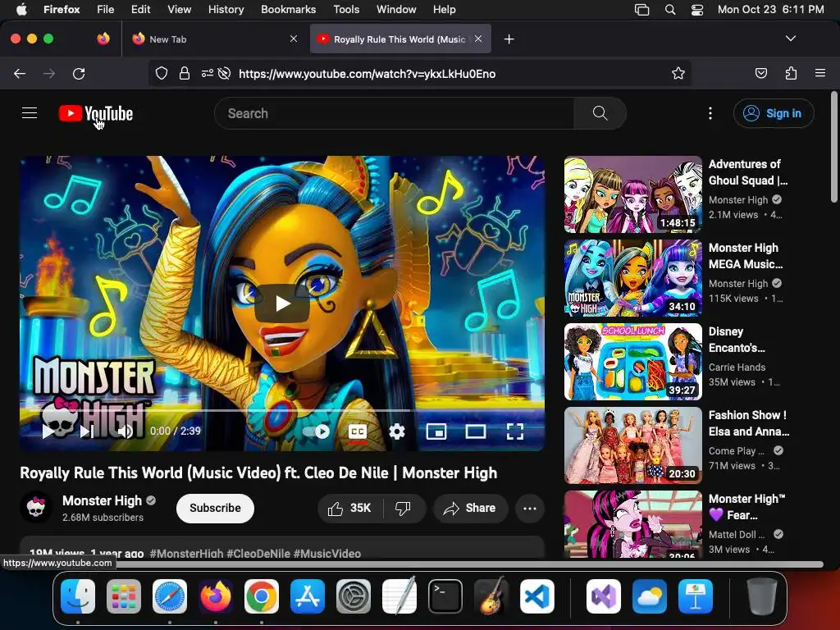Enable miniplayer mode

coord(436,431)
